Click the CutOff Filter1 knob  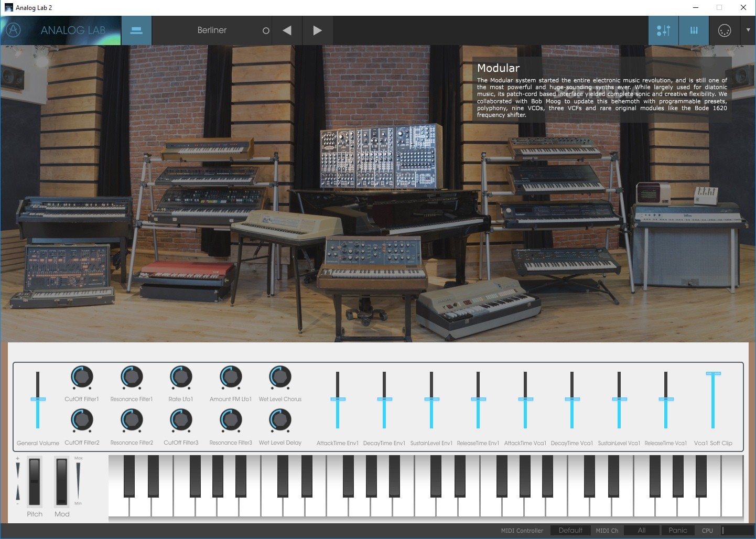(82, 377)
